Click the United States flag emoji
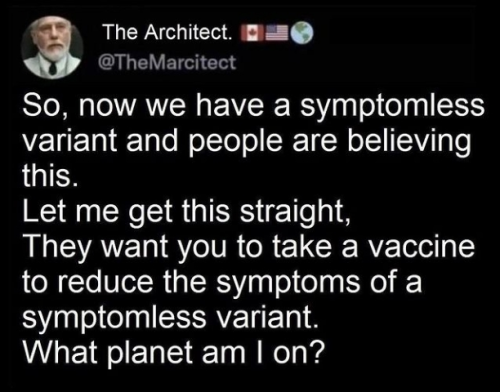500x392 pixels. click(x=277, y=33)
